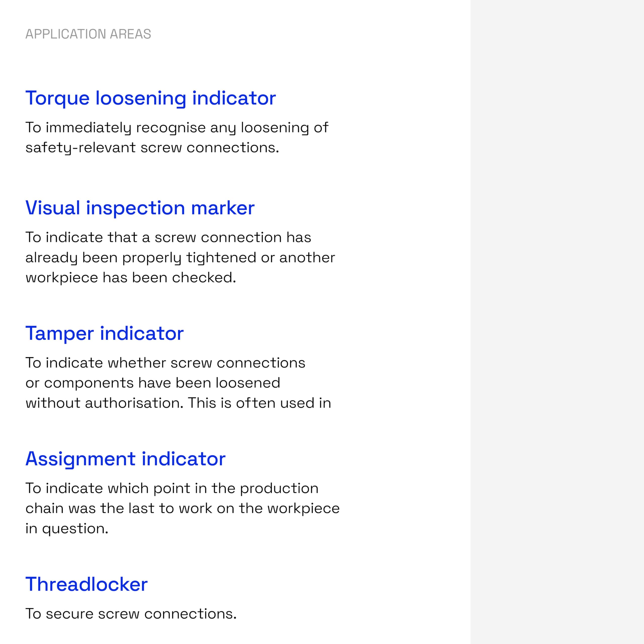Select the Threadlocker heading
644x644 pixels.
click(x=86, y=584)
